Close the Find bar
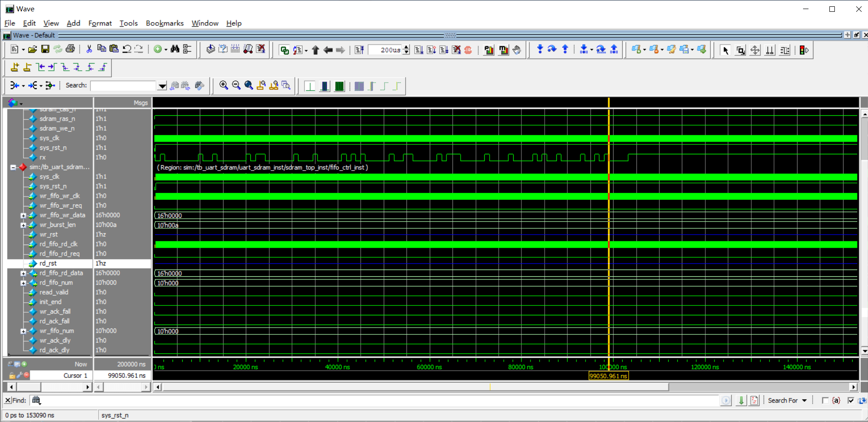The image size is (868, 422). (x=7, y=400)
